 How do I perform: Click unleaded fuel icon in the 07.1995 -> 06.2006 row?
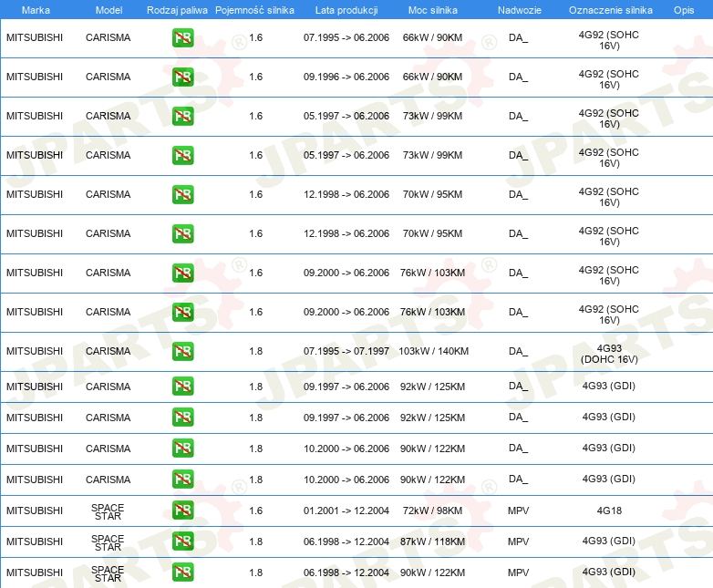pos(182,37)
